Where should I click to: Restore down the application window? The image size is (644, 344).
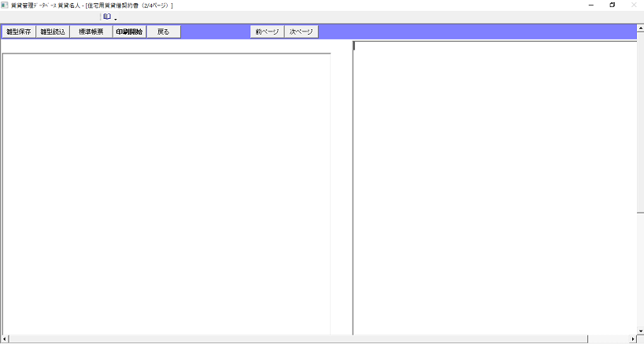(612, 5)
